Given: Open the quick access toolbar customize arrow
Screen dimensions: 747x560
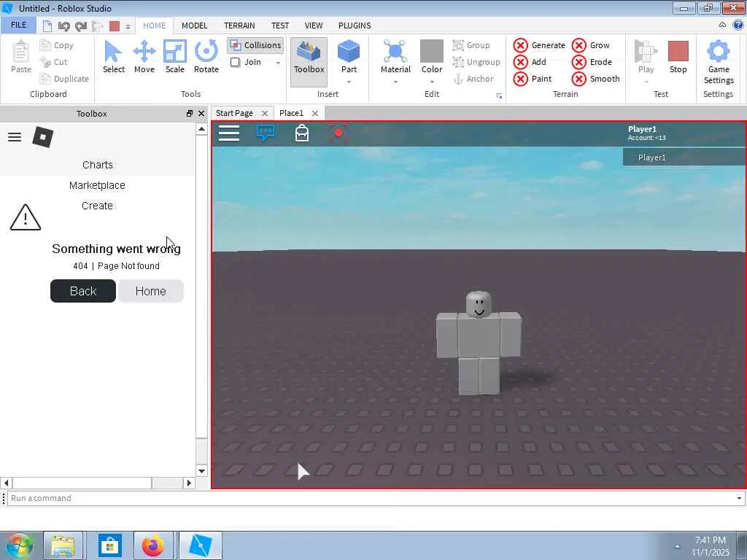Looking at the screenshot, I should (x=128, y=27).
